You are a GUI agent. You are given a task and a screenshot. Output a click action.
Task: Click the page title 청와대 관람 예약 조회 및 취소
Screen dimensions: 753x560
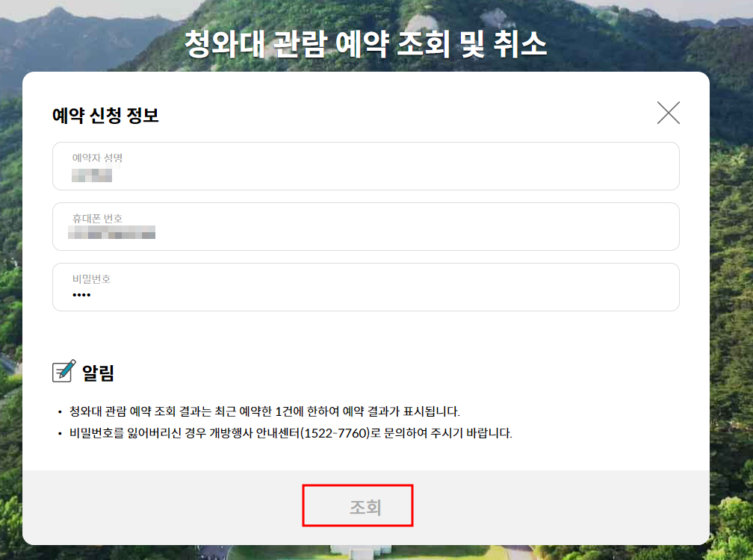point(366,44)
